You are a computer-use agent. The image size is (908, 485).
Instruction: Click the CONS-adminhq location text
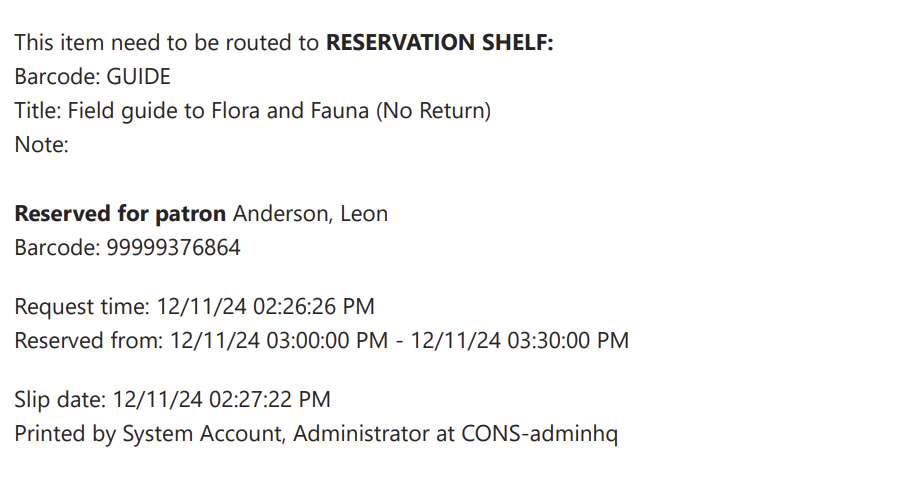click(x=539, y=434)
